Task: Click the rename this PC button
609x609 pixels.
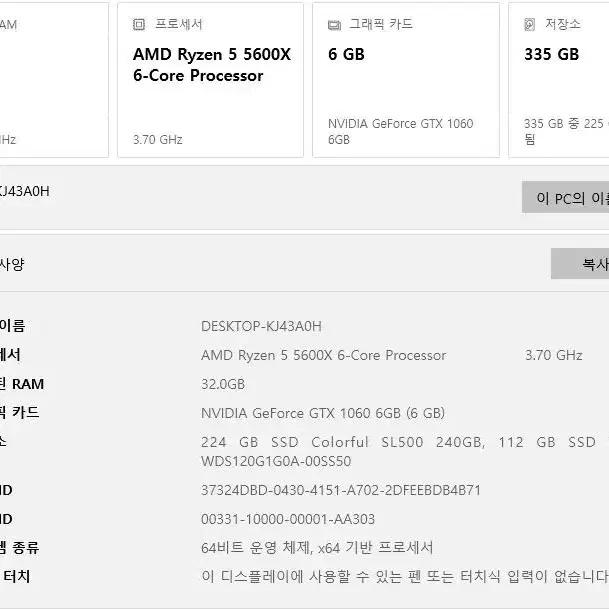Action: (566, 197)
